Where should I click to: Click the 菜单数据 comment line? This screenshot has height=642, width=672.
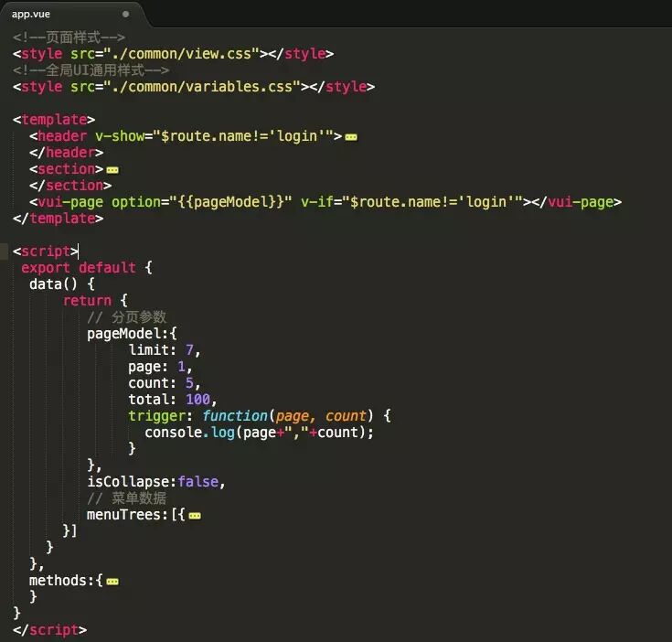(127, 498)
